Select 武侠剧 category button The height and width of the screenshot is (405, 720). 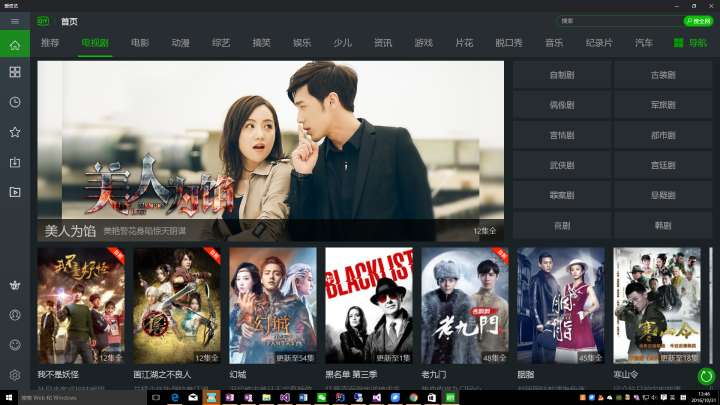pos(562,165)
